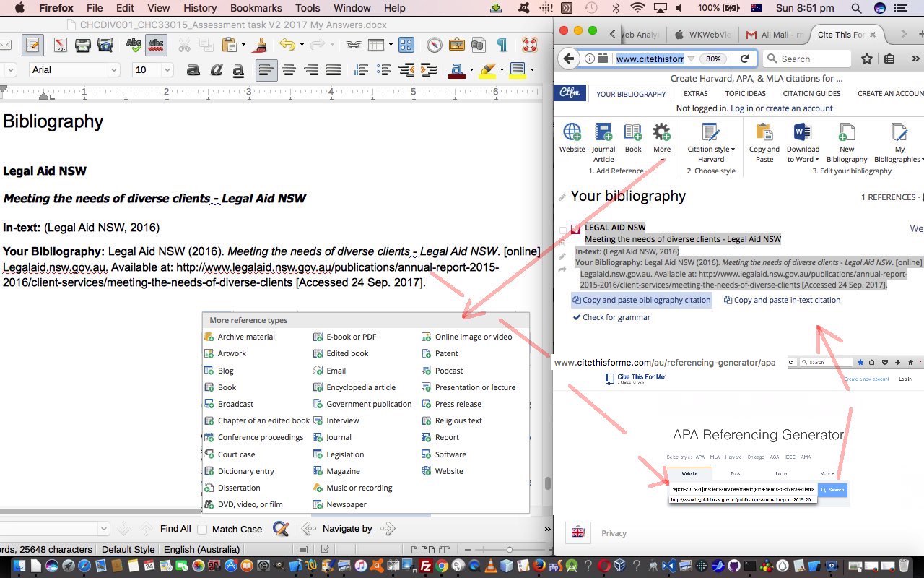Toggle Bold formatting
The height and width of the screenshot is (578, 924).
click(x=193, y=70)
